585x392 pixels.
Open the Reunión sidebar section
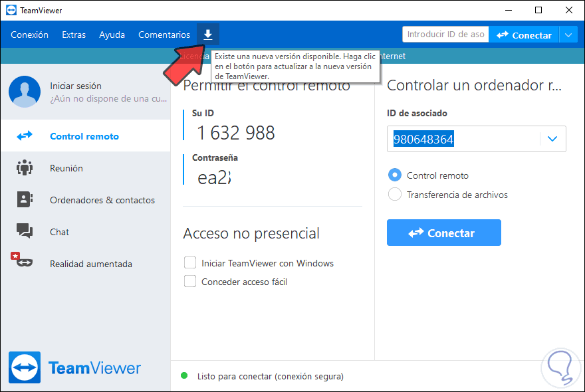[86, 168]
